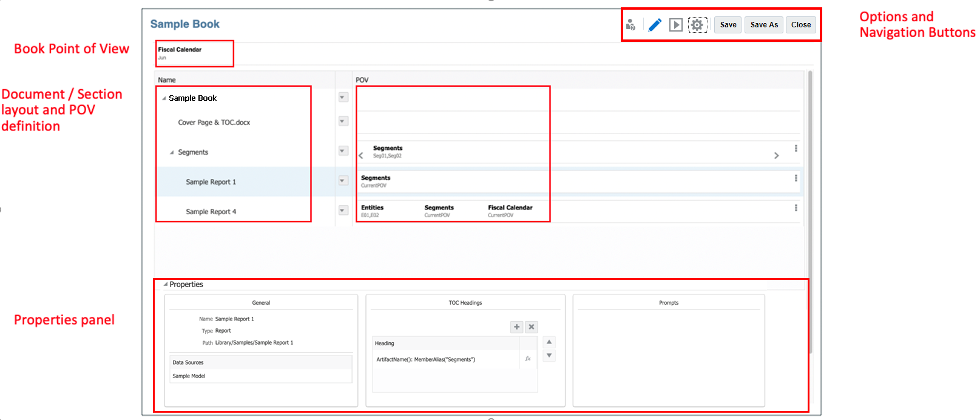Click the Path Library/Samples/Sample Report 1 value
The image size is (980, 420).
(x=254, y=343)
